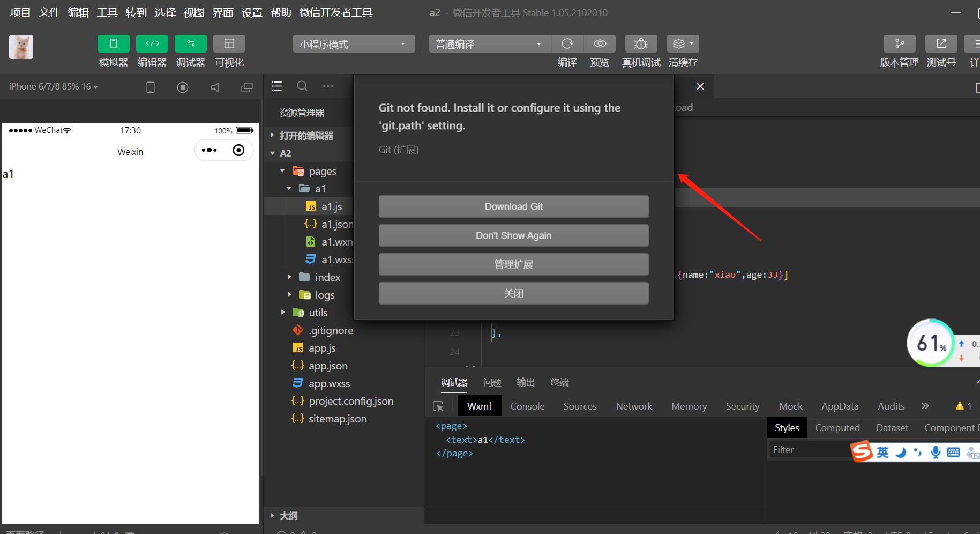Click the simulator capsule menu dots
This screenshot has height=534, width=980.
pos(209,150)
